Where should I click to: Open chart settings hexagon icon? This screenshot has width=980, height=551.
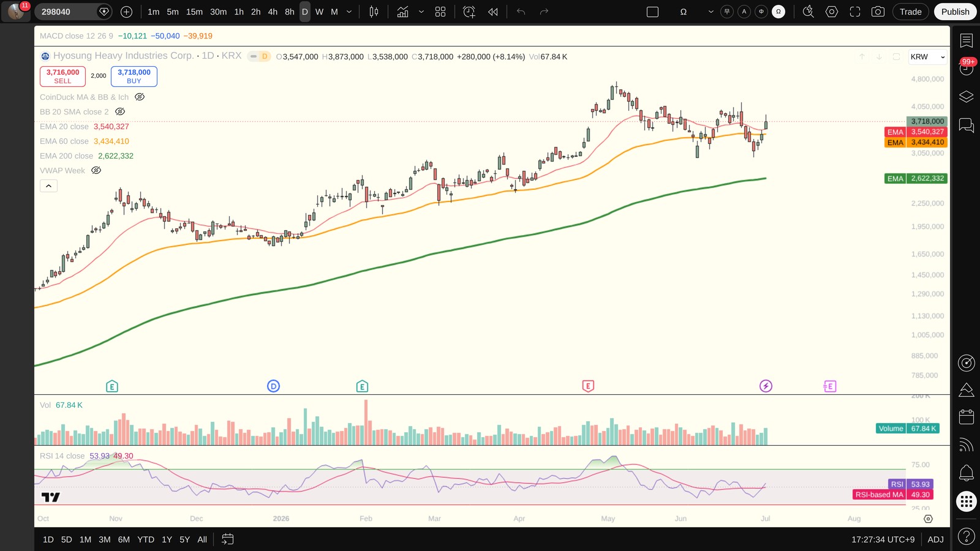[x=832, y=12]
